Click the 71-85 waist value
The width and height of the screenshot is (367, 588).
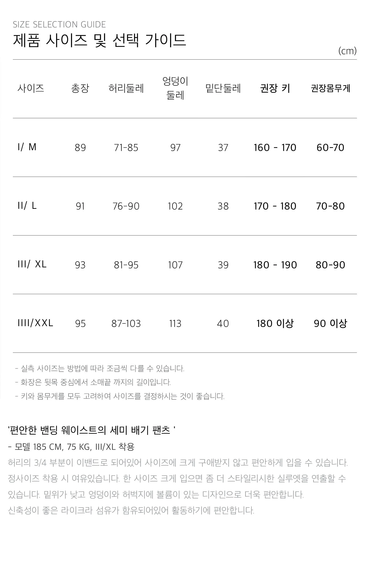[126, 147]
